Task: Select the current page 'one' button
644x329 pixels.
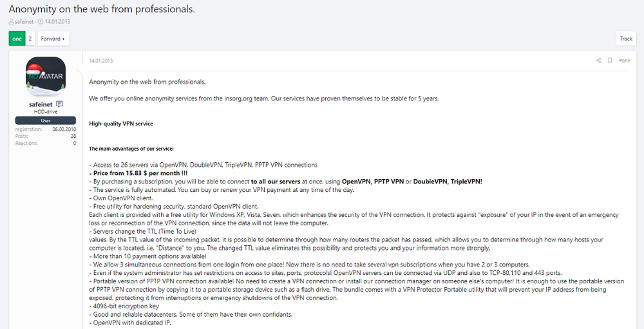Action: coord(17,39)
